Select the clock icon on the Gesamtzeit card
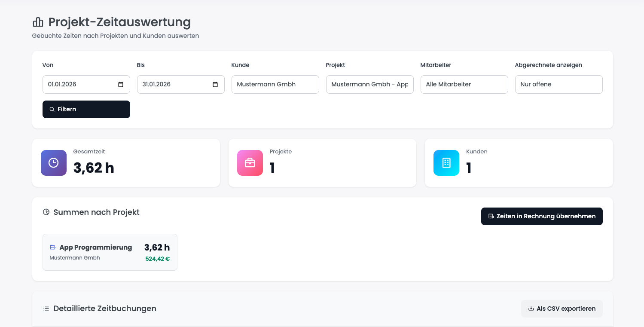This screenshot has width=644, height=327. click(53, 163)
